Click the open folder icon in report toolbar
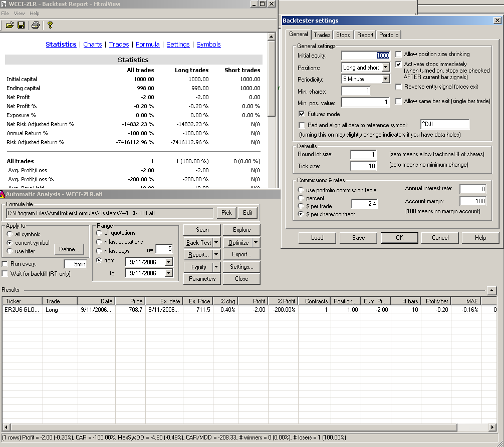This screenshot has height=447, width=504. click(10, 25)
